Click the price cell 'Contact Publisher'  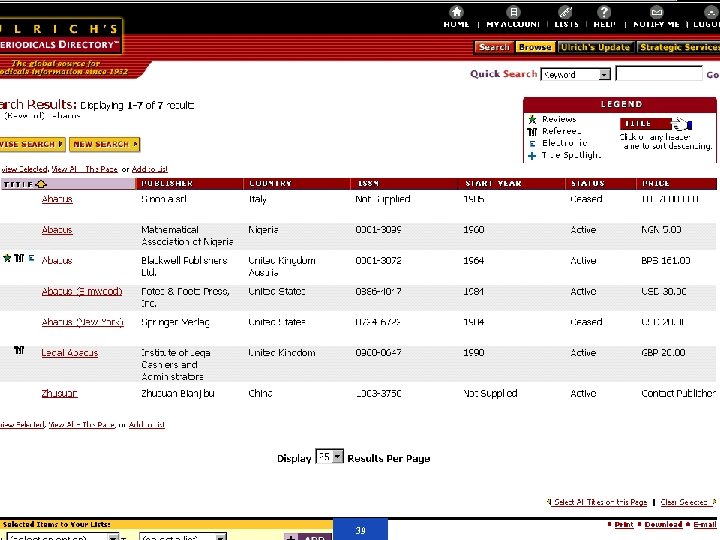click(679, 394)
